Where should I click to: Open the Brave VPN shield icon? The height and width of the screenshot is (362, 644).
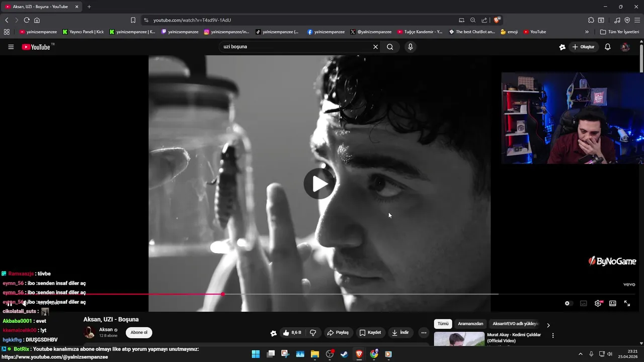pyautogui.click(x=627, y=20)
